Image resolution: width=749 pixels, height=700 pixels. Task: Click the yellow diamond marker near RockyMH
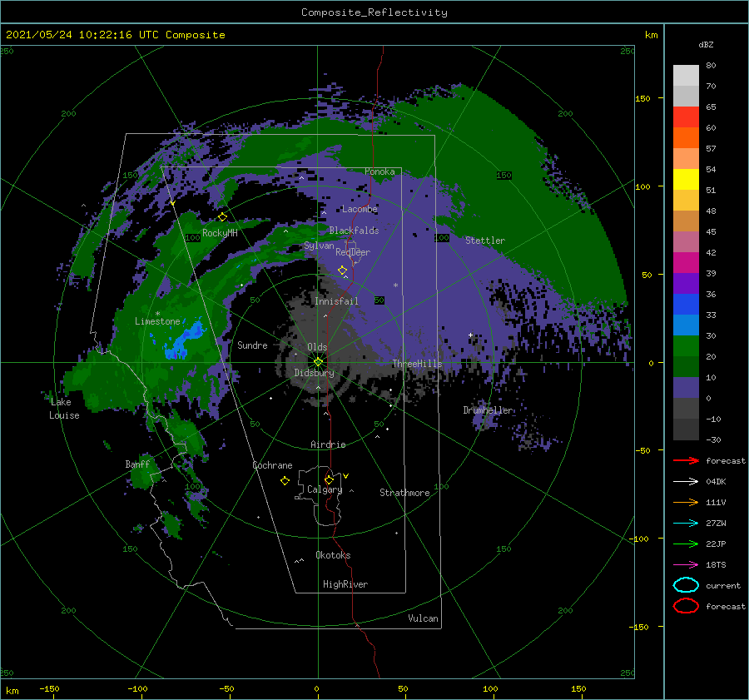[x=222, y=217]
